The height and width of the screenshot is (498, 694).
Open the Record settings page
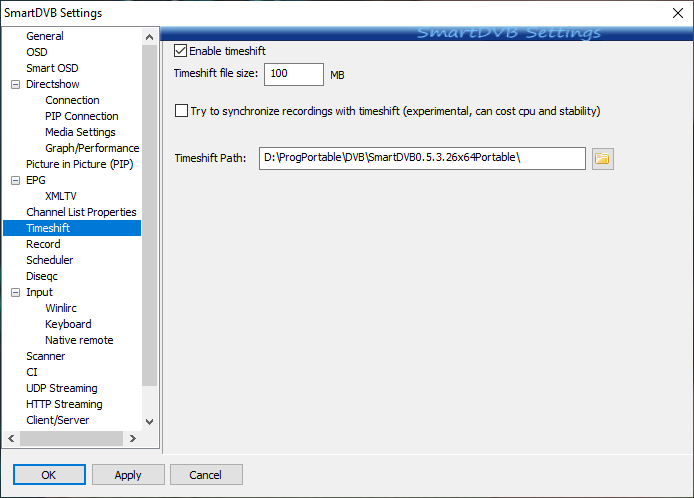[43, 244]
